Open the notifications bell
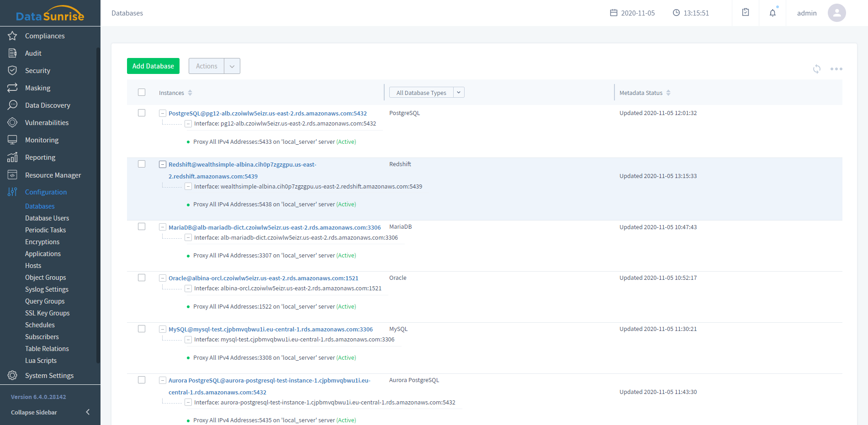 point(772,13)
